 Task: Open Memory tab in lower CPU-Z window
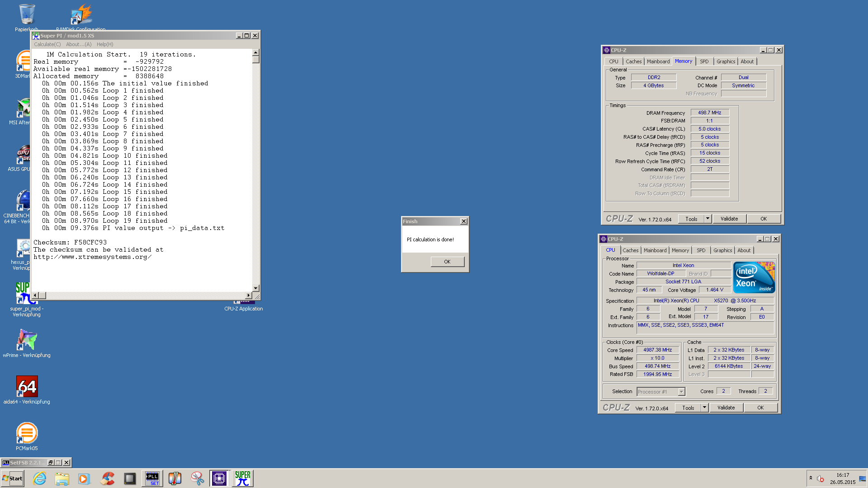tap(680, 250)
